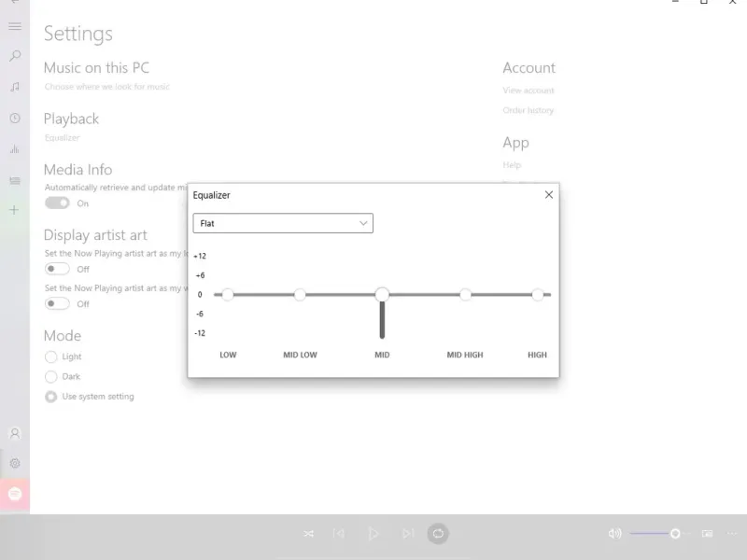Toggle the repeat button
Image resolution: width=747 pixels, height=560 pixels.
[x=438, y=533]
